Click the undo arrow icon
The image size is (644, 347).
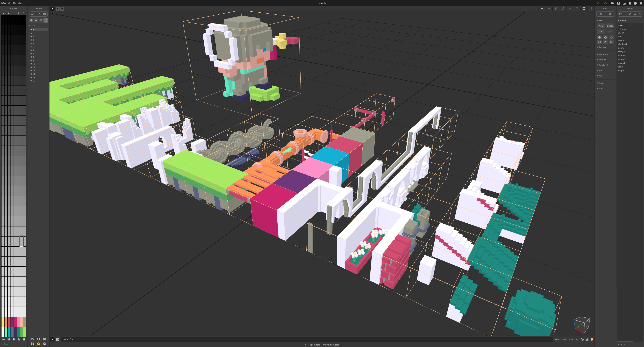coord(599,3)
